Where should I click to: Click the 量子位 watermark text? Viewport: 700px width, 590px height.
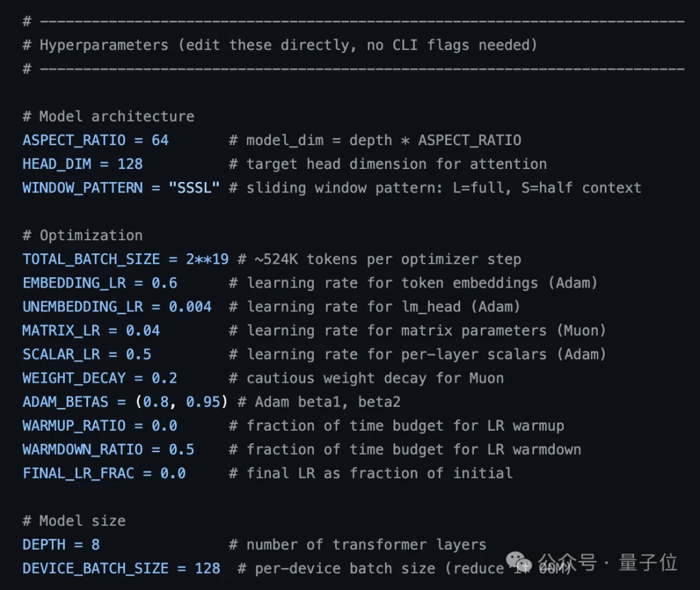coord(647,562)
